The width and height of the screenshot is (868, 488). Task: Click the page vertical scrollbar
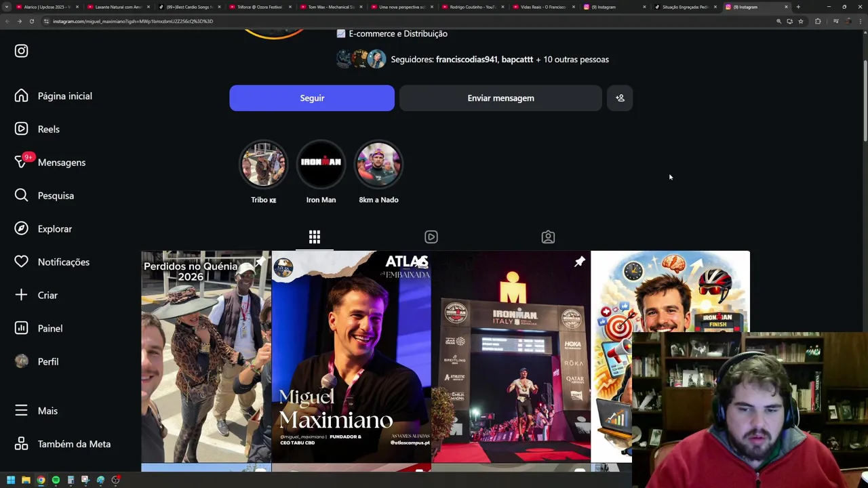point(865,100)
